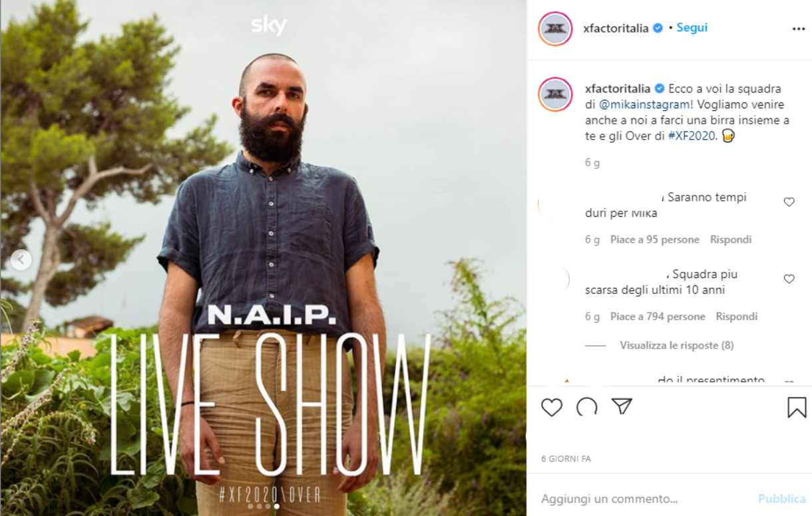Like the post with heart icon
This screenshot has height=516, width=812.
[552, 407]
